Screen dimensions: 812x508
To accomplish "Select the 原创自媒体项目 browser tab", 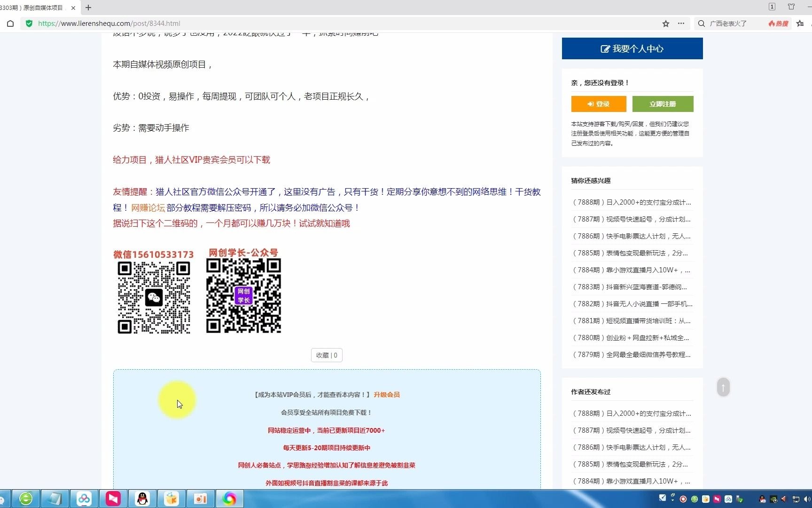I will pos(39,8).
